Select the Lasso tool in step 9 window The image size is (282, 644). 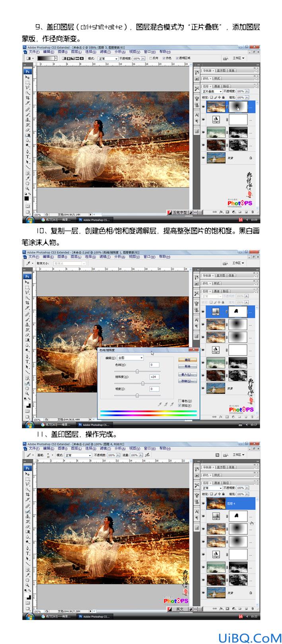(x=27, y=87)
